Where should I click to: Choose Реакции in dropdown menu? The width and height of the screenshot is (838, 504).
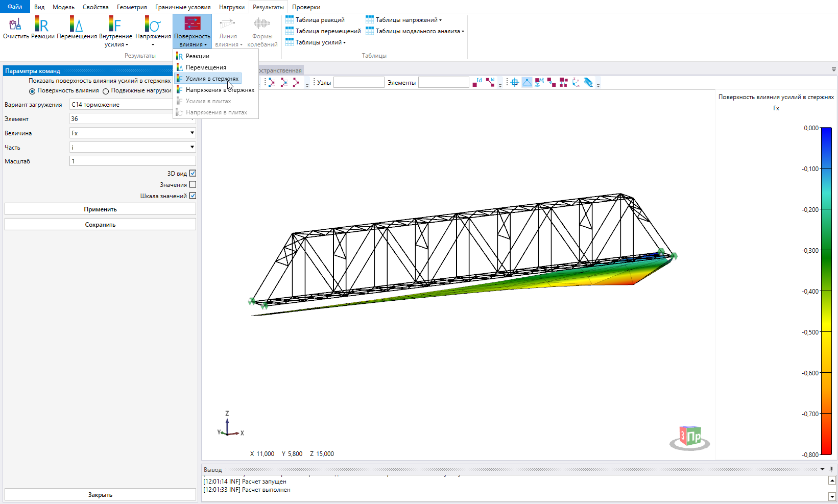(216, 56)
